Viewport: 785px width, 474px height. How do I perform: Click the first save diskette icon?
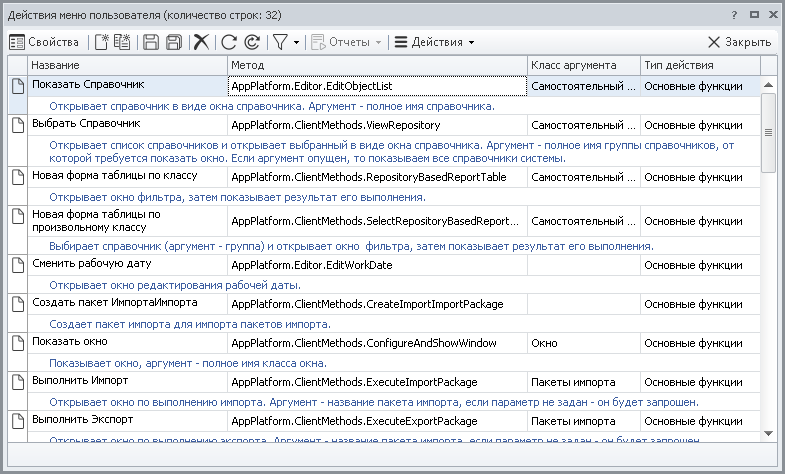(x=151, y=42)
